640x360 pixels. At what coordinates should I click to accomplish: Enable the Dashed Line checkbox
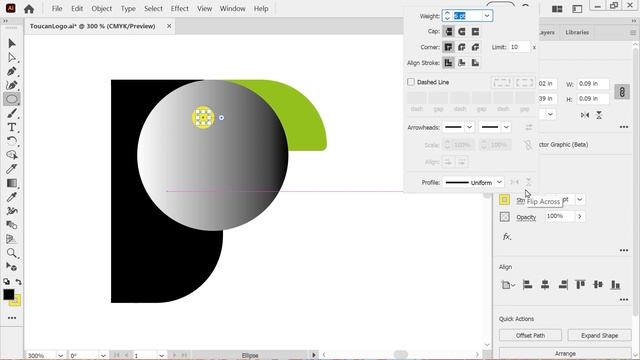click(x=411, y=82)
